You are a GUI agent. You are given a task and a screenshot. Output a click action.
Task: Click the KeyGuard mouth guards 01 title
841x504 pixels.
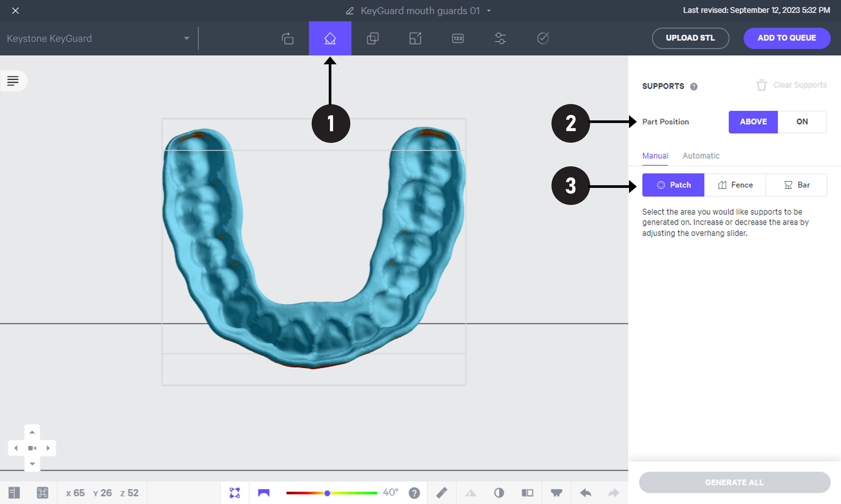click(420, 11)
